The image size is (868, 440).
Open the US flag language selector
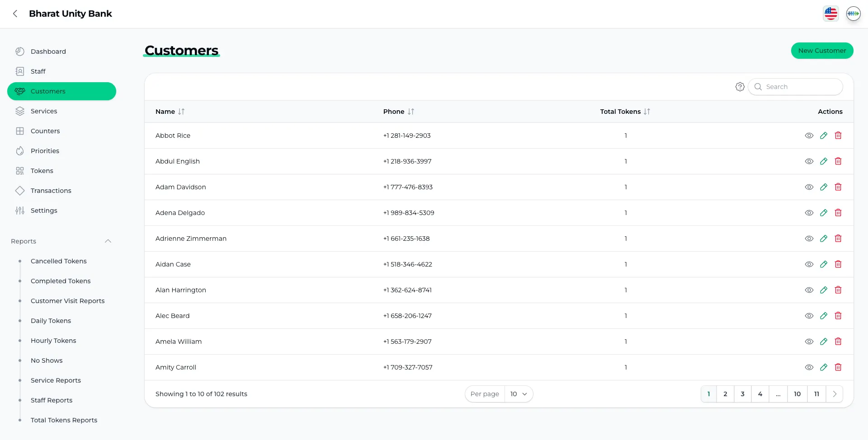pyautogui.click(x=830, y=14)
